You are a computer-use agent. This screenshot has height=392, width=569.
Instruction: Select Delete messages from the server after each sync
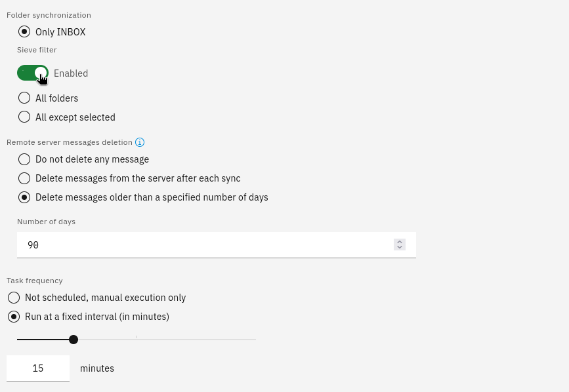tap(24, 178)
